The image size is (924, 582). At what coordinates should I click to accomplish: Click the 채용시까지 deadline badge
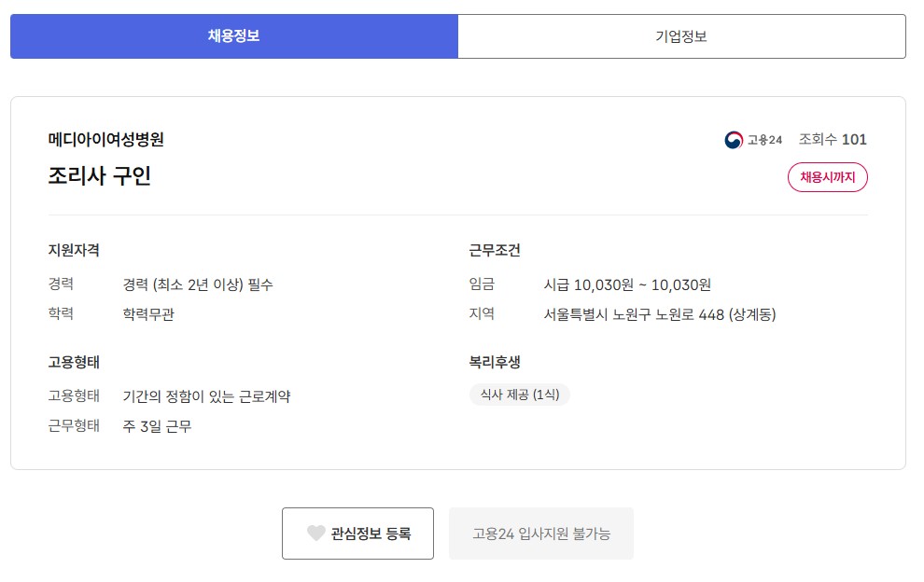point(828,177)
